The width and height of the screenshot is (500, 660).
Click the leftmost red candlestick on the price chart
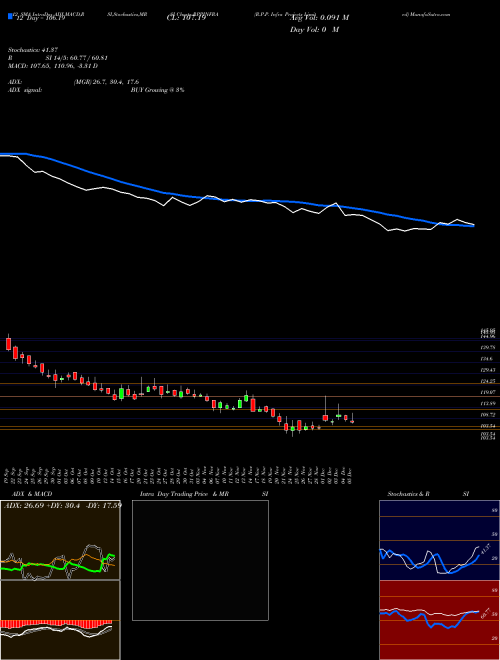pos(8,343)
